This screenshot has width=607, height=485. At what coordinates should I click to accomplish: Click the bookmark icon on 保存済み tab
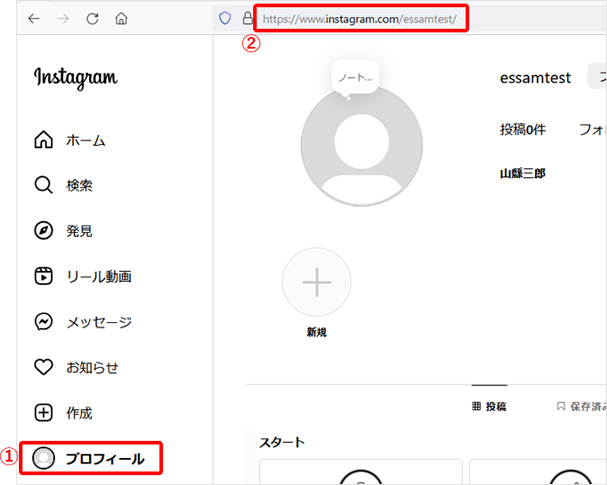point(561,406)
